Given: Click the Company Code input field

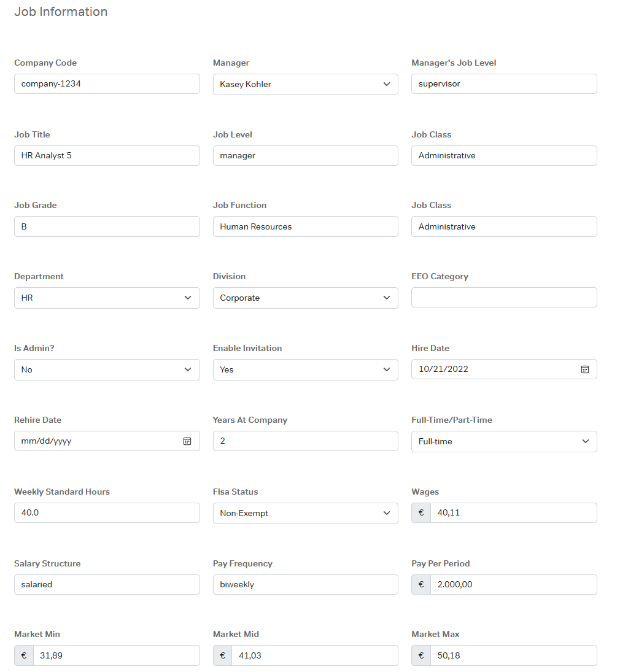Looking at the screenshot, I should point(107,84).
